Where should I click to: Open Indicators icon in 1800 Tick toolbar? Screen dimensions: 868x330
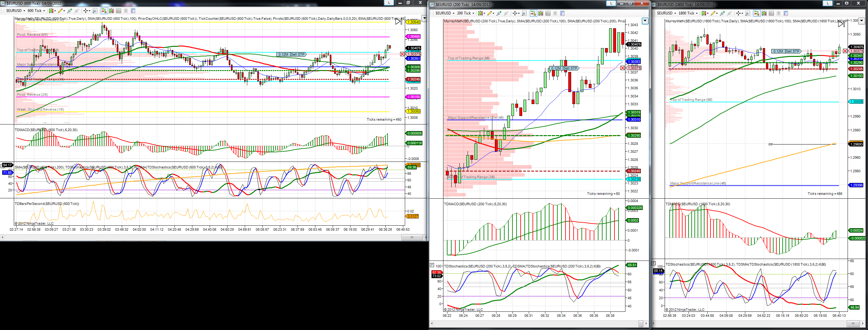click(x=771, y=13)
